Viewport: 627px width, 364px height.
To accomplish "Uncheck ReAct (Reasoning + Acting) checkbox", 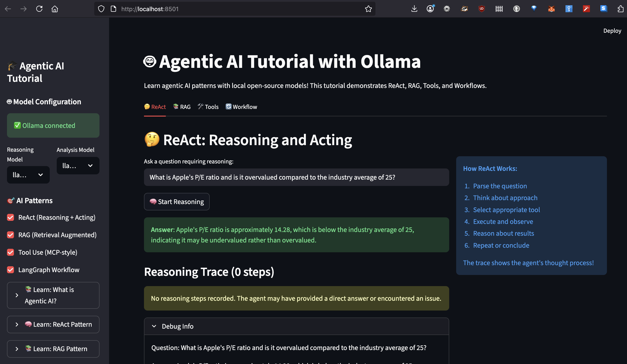I will pyautogui.click(x=10, y=217).
